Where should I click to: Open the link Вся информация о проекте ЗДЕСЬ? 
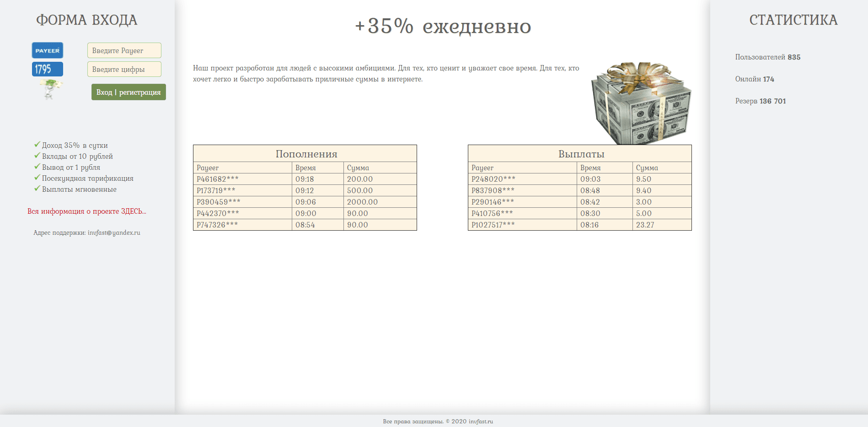pyautogui.click(x=87, y=211)
